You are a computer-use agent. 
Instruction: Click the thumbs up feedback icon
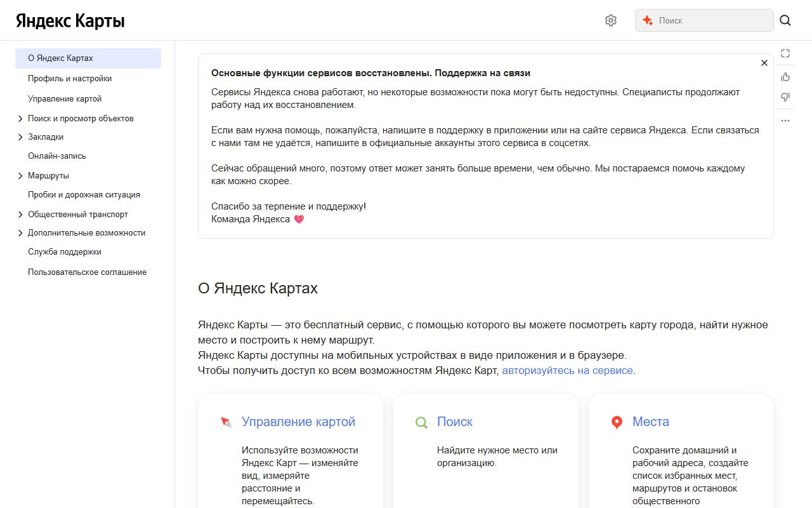point(785,77)
